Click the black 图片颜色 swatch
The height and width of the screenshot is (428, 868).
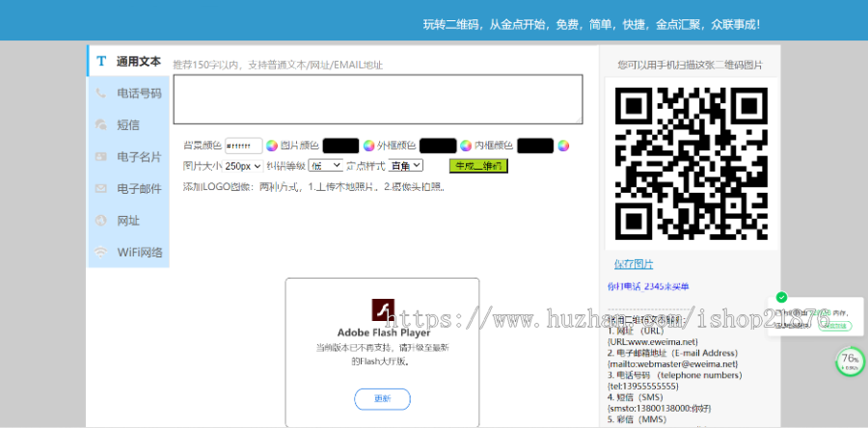click(341, 146)
